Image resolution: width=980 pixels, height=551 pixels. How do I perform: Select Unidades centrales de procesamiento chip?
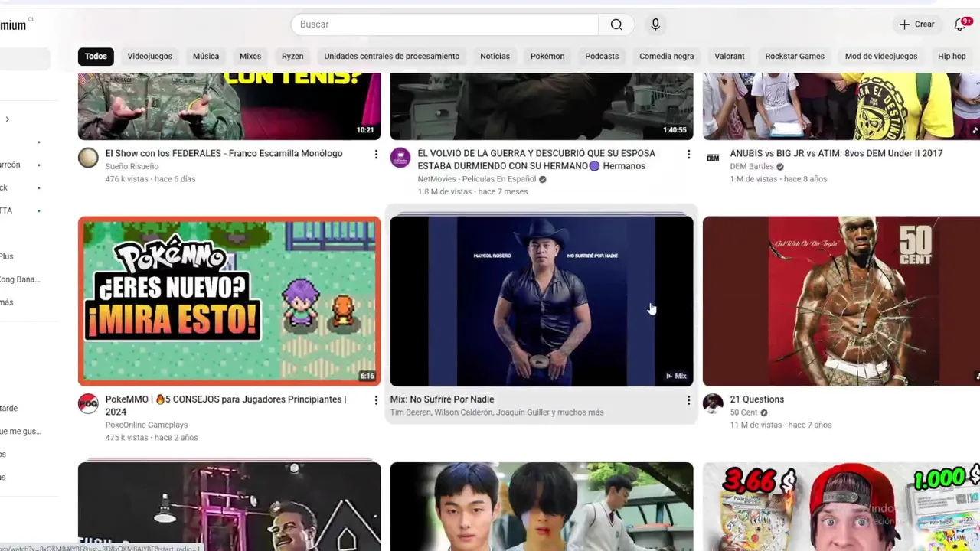coord(392,56)
